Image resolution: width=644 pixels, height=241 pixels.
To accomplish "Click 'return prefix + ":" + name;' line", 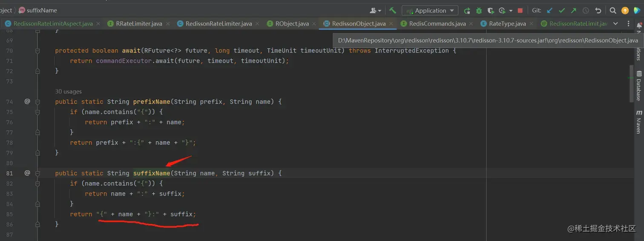I will pos(135,122).
